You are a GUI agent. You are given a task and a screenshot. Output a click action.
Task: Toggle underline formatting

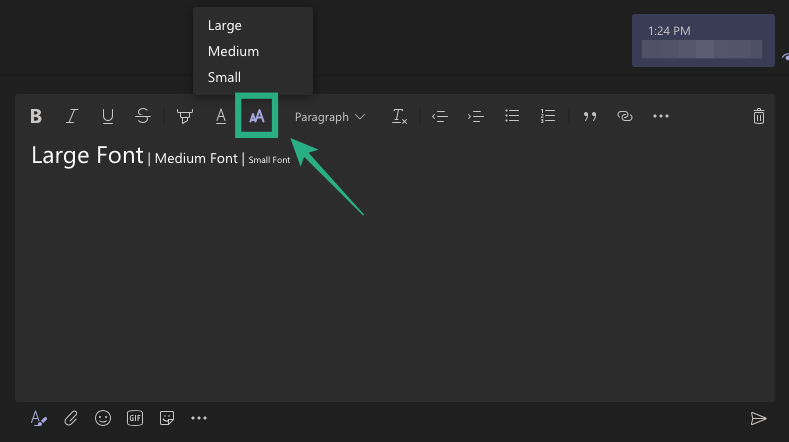pyautogui.click(x=107, y=116)
